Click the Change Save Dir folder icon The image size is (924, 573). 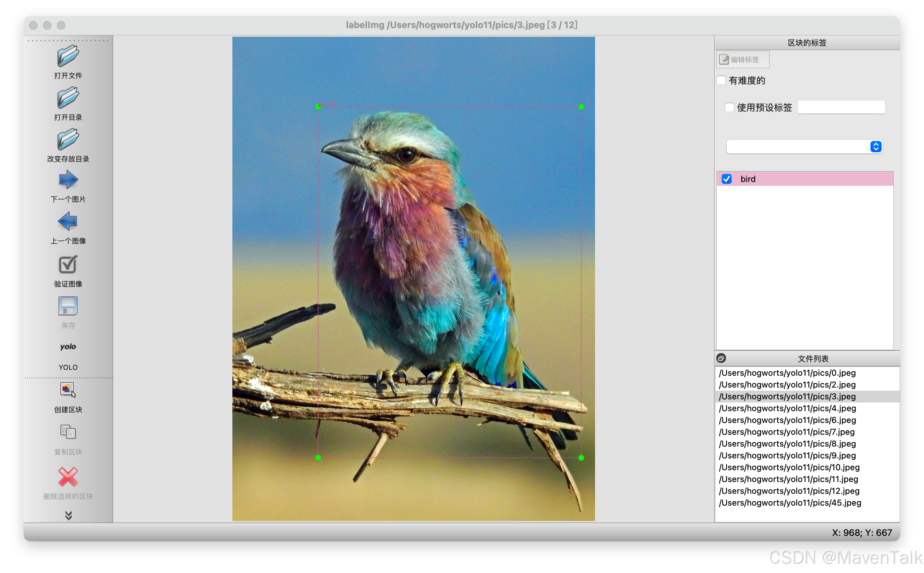pyautogui.click(x=68, y=140)
